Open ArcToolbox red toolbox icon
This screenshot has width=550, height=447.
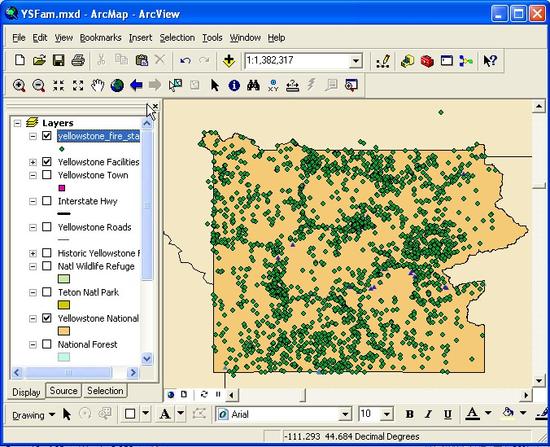(427, 61)
